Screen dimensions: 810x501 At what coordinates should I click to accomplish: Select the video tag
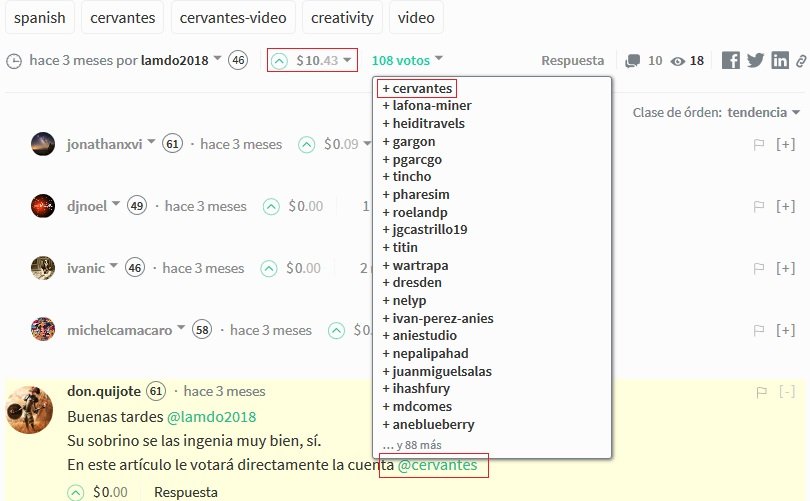(416, 18)
